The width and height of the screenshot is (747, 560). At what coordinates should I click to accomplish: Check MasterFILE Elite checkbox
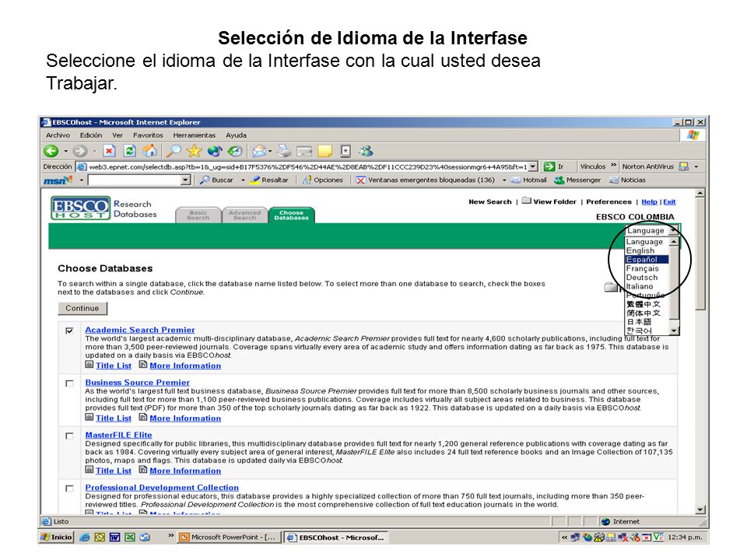pos(69,436)
